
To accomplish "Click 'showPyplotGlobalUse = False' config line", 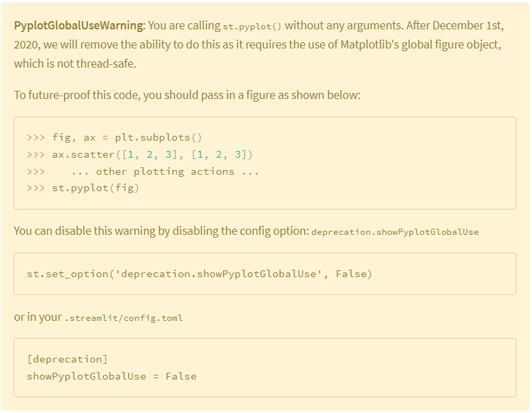I will 112,376.
